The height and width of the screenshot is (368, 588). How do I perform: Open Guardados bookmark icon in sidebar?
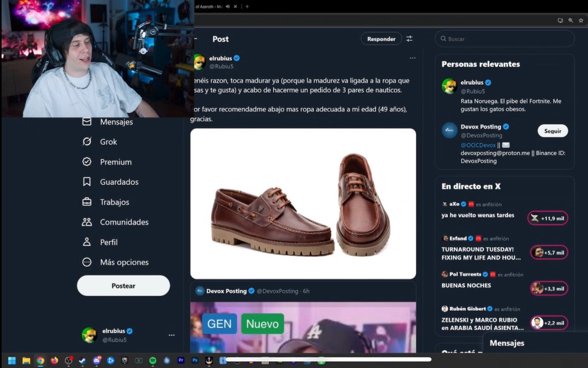point(87,182)
